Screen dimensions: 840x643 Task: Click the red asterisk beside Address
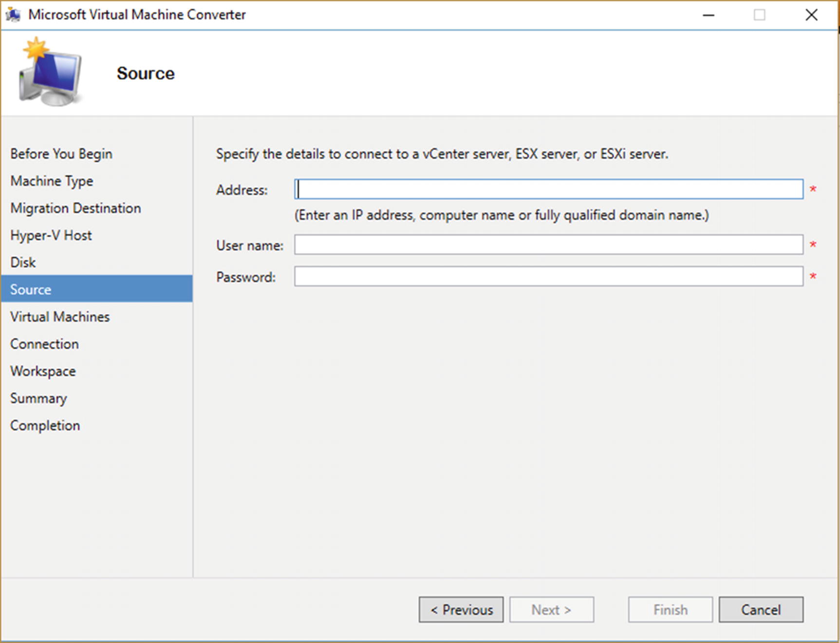(813, 189)
